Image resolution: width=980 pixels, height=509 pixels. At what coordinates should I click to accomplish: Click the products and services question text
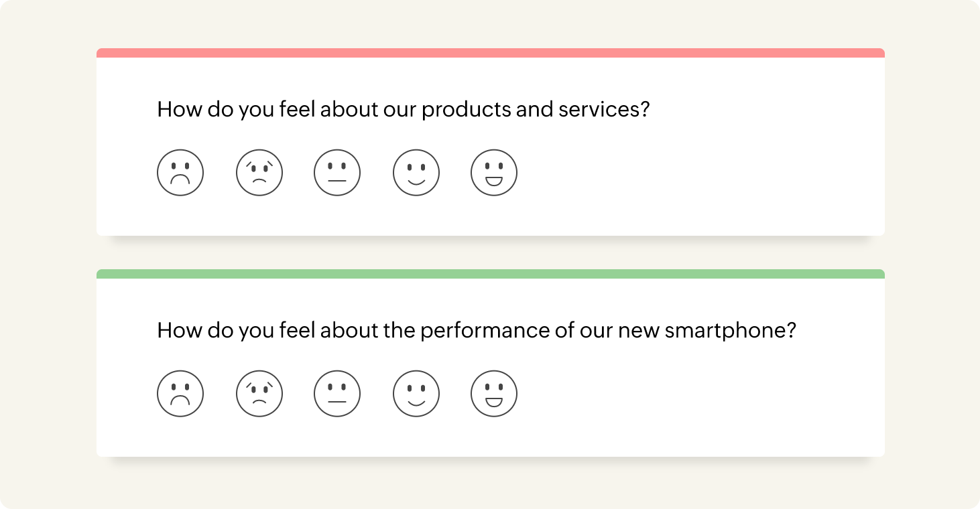pos(402,109)
